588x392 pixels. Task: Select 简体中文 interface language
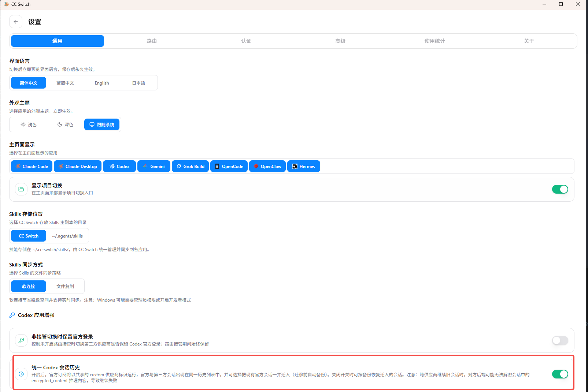29,83
